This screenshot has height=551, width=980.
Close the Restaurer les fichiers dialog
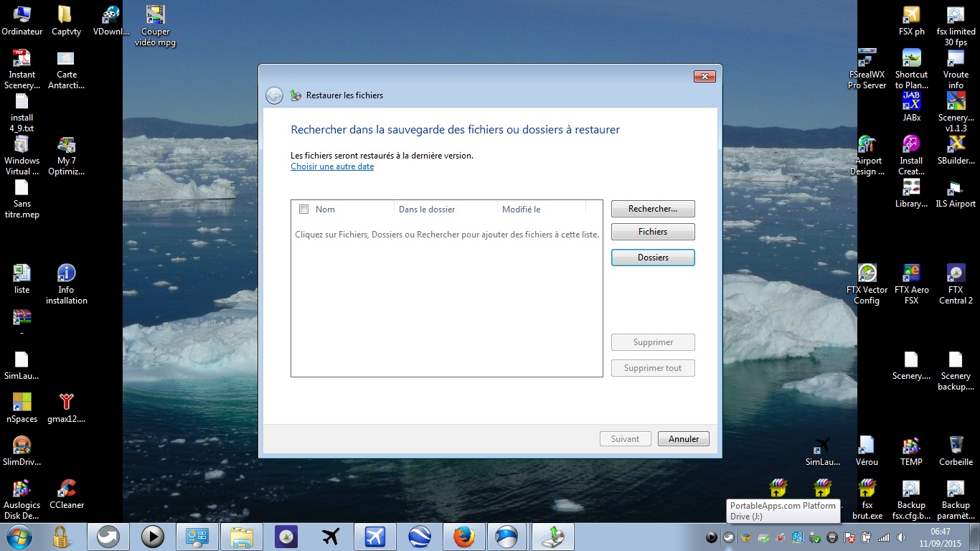pos(705,77)
